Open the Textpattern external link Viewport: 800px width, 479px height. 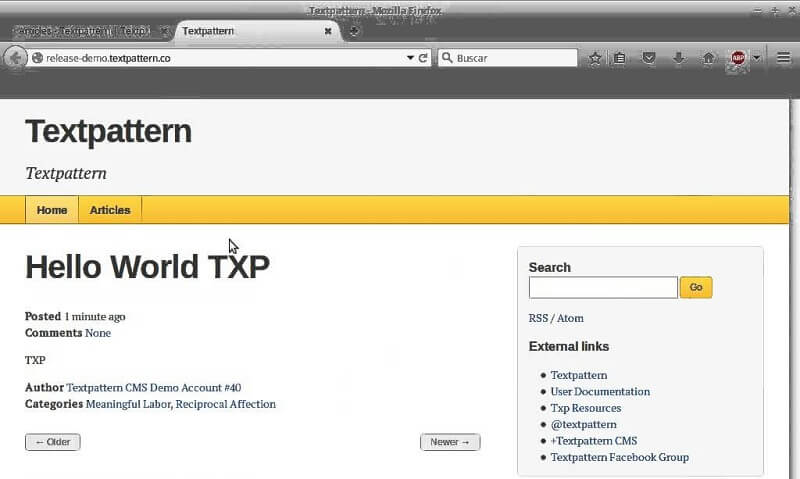[x=579, y=375]
